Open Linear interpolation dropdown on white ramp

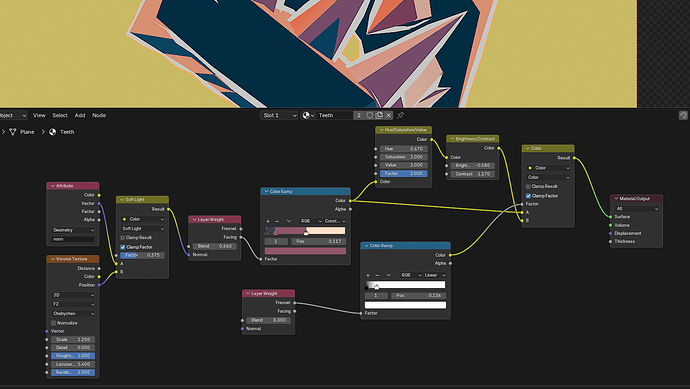click(x=434, y=275)
